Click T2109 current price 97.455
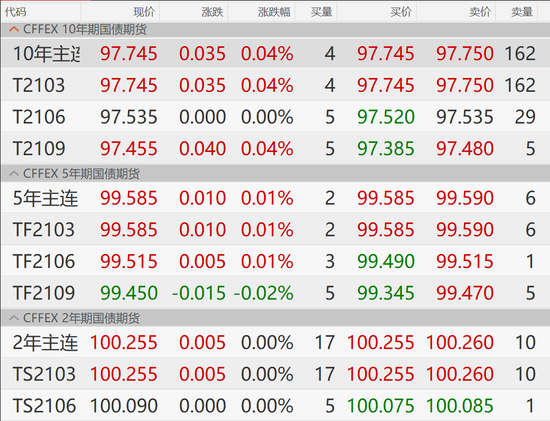 click(129, 148)
